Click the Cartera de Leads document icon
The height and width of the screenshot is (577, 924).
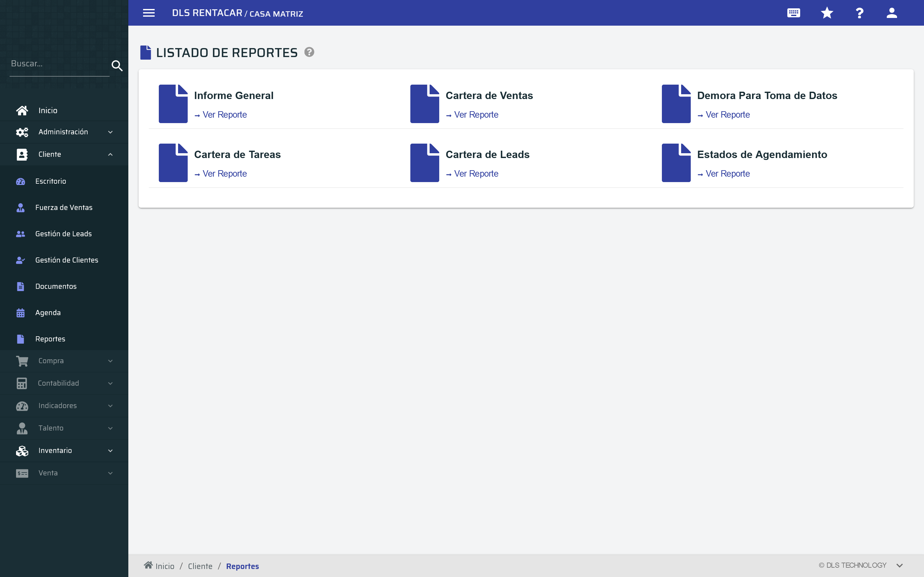[424, 163]
